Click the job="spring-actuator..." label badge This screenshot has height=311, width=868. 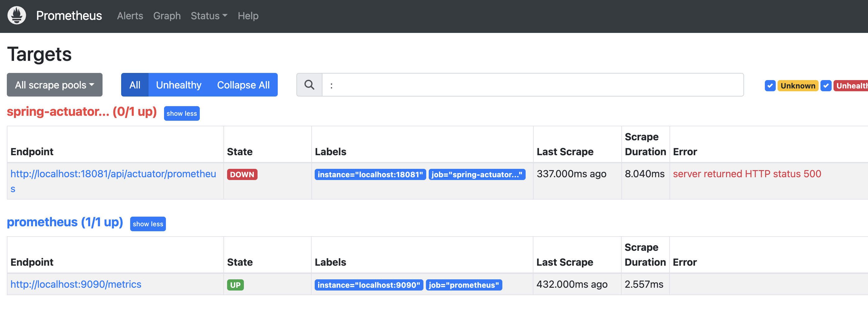tap(477, 174)
